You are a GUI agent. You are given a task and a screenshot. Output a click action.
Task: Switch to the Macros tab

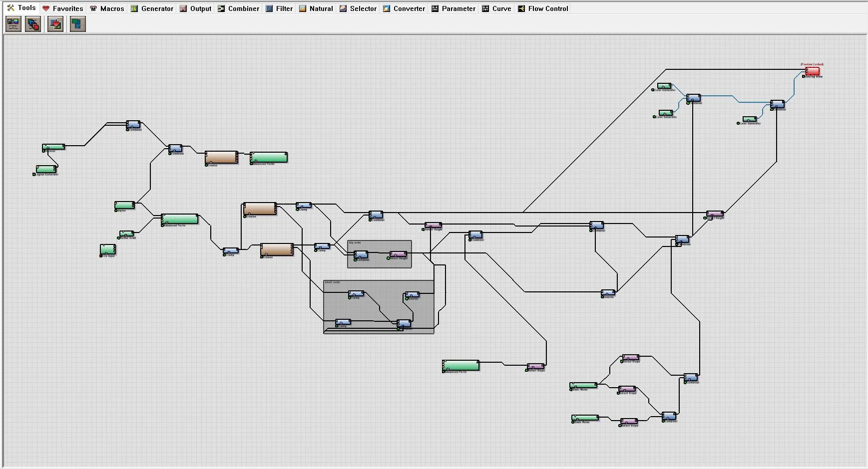click(x=106, y=8)
